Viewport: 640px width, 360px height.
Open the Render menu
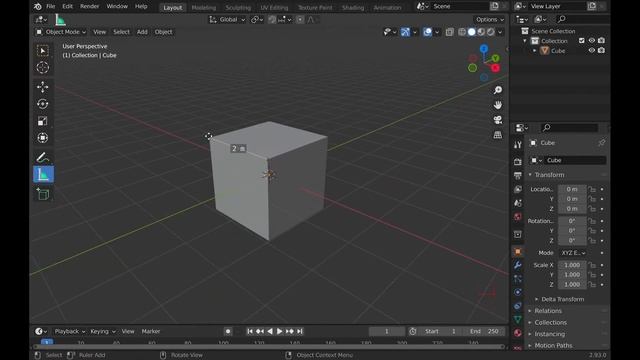click(89, 7)
